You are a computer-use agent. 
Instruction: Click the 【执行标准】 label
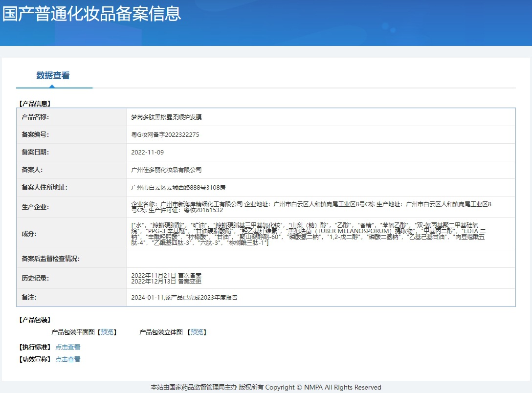tap(35, 347)
